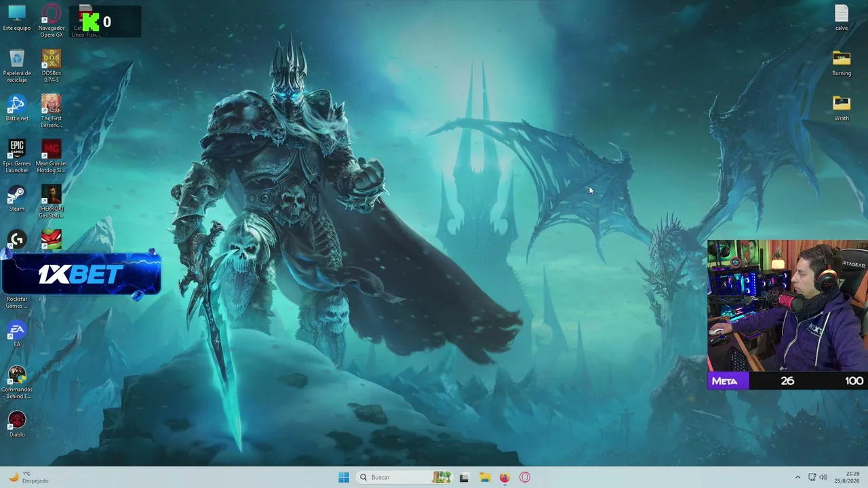The image size is (868, 488).
Task: Launch Opera GX from the taskbar
Action: coord(525,477)
